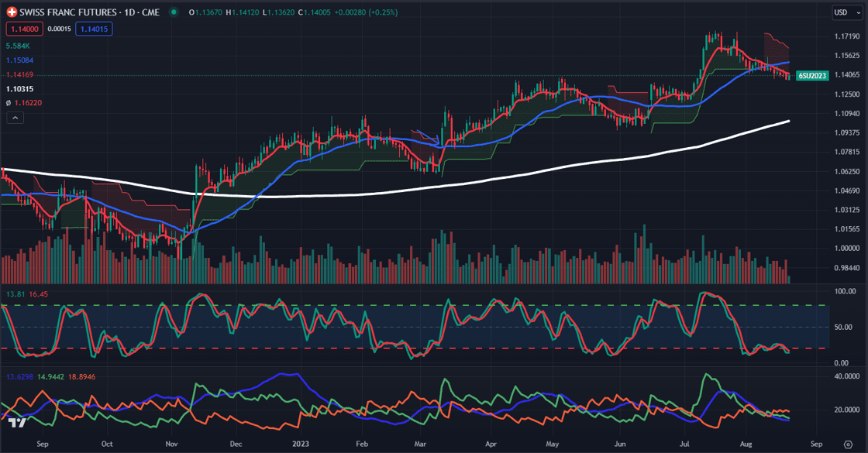Collapse the indicator legend with the arrow
The width and height of the screenshot is (868, 453).
15,118
